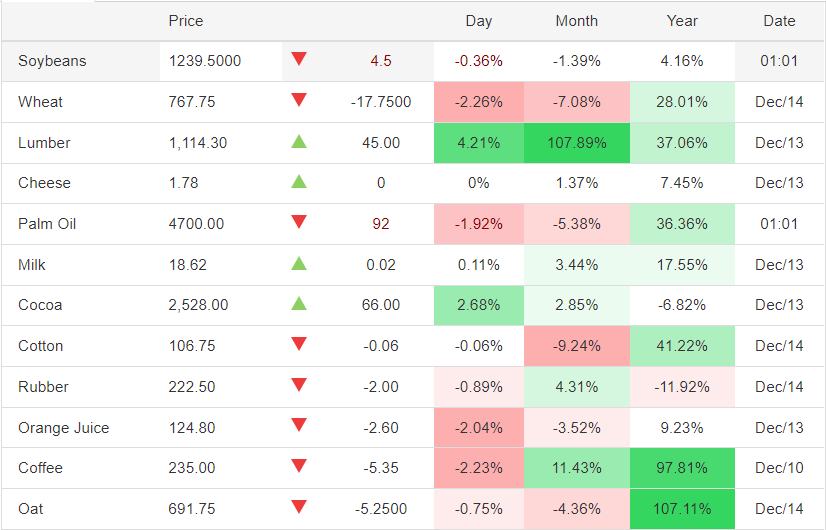
Task: Click Oat's price change -5.2500
Action: [x=381, y=509]
